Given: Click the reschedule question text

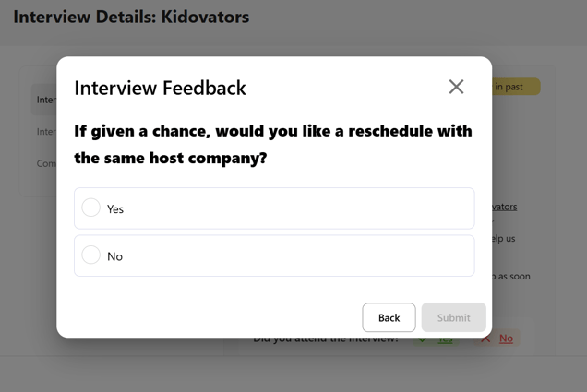Looking at the screenshot, I should point(273,145).
